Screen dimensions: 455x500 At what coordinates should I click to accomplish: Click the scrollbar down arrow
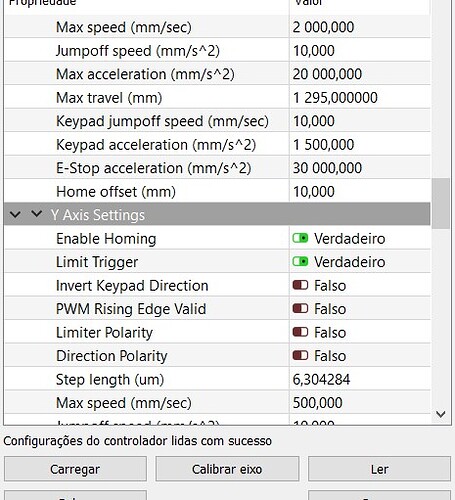pyautogui.click(x=441, y=414)
